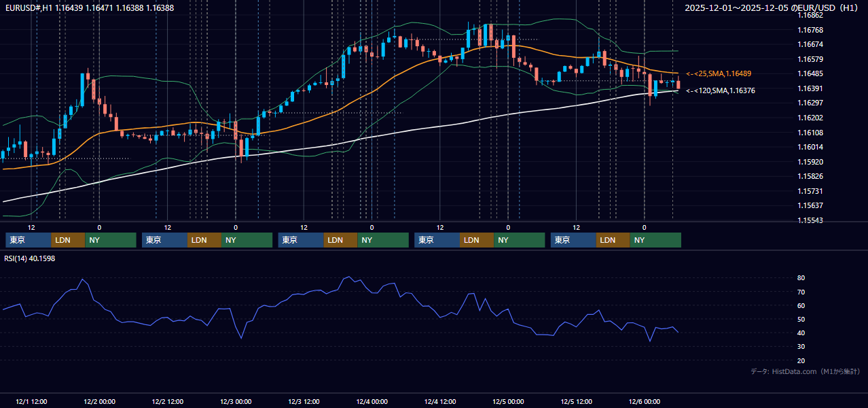This screenshot has height=408, width=868.
Task: Select RSI scale value 80
Action: click(801, 278)
